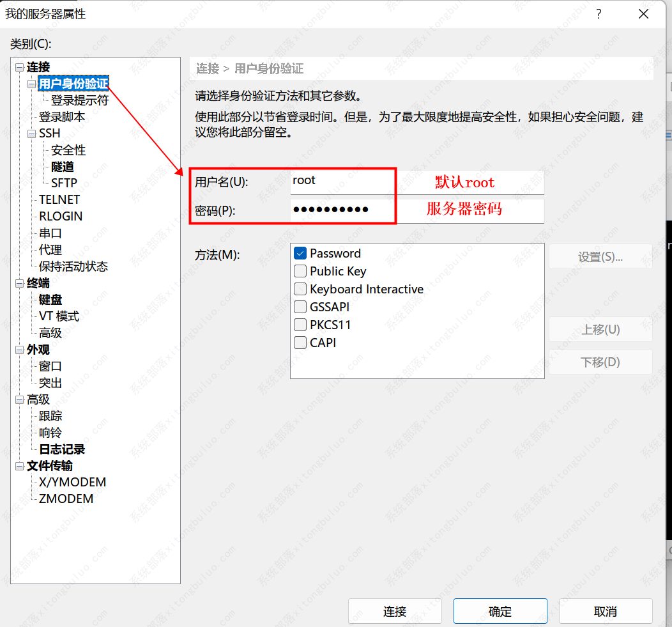This screenshot has height=627, width=672.
Task: Open the 日志记录 tree item
Action: tap(62, 449)
